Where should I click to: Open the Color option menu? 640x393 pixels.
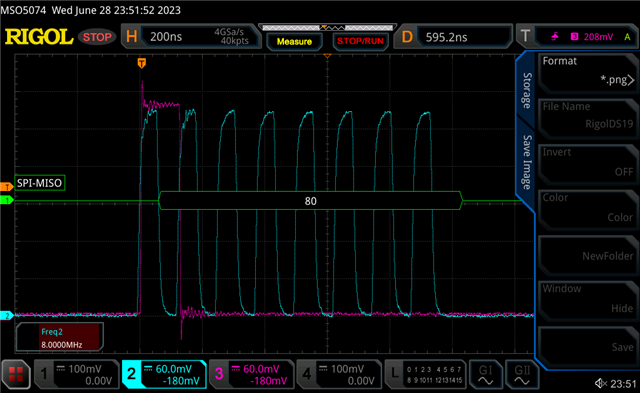[587, 208]
